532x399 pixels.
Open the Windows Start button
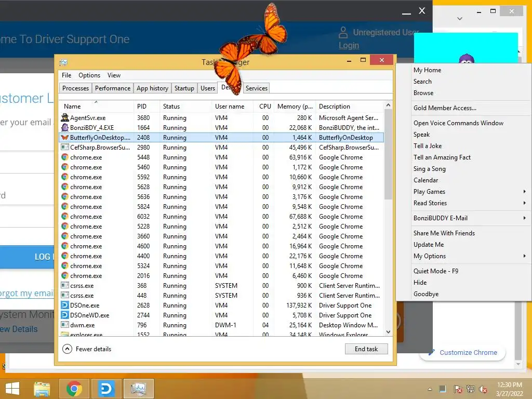[x=12, y=389]
